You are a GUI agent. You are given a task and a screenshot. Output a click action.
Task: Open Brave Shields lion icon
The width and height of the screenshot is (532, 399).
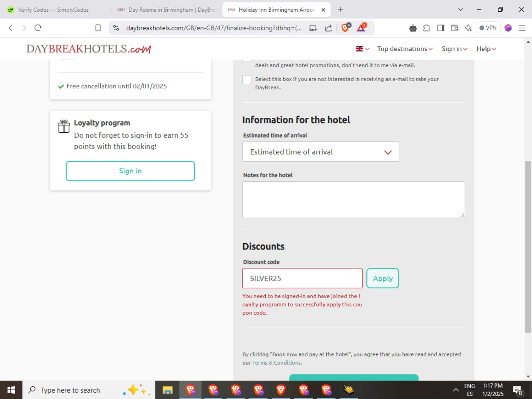pos(345,28)
